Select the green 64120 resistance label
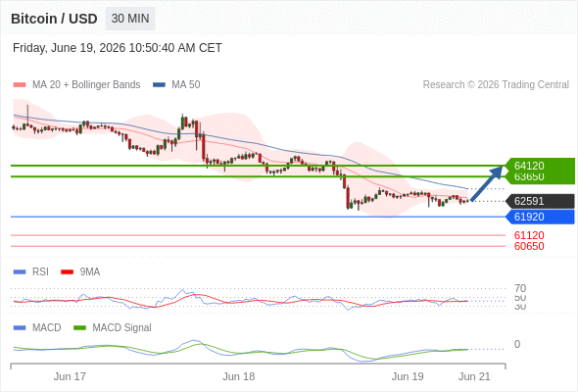The height and width of the screenshot is (392, 578). tap(540, 166)
